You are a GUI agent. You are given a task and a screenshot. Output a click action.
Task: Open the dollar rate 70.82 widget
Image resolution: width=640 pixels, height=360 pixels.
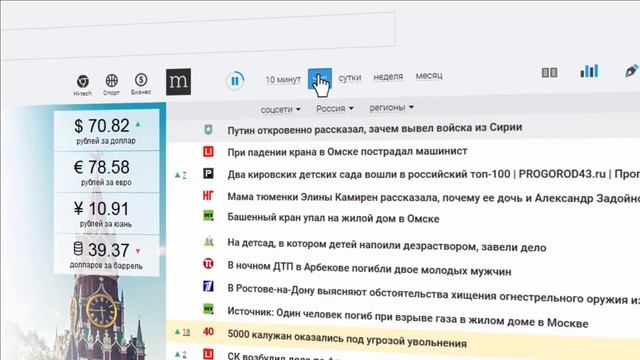click(x=107, y=130)
